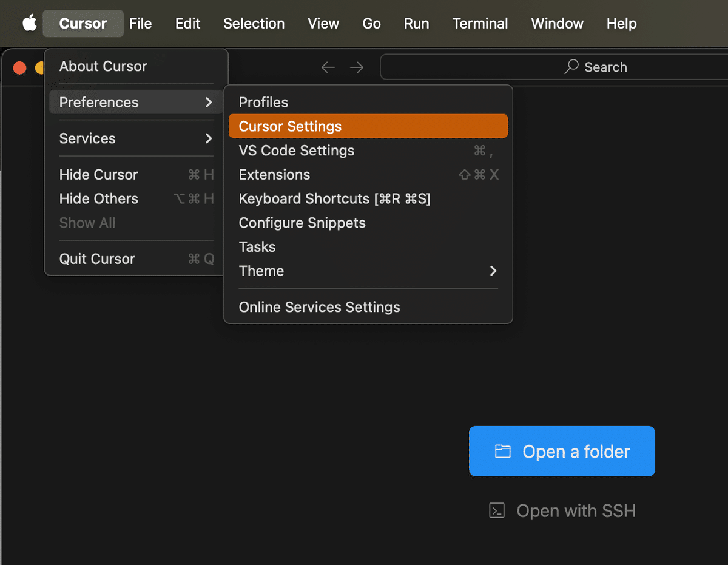Open the Terminal menu

480,23
